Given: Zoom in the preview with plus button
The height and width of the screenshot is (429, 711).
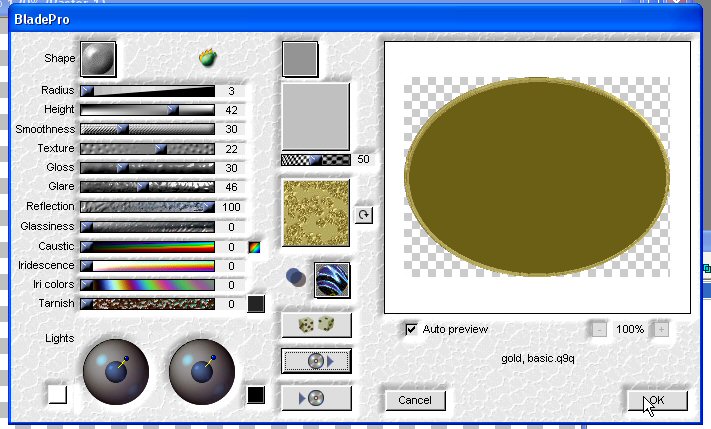Looking at the screenshot, I should click(x=661, y=329).
